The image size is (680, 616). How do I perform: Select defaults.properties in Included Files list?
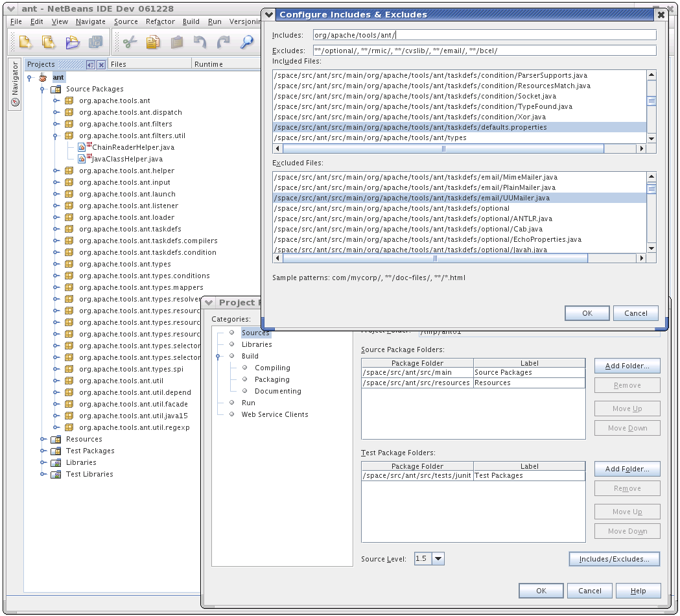[460, 127]
